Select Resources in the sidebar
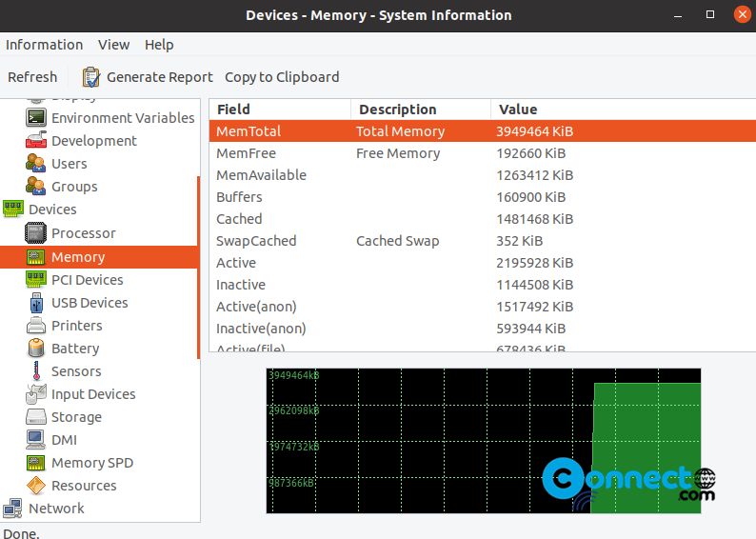This screenshot has height=539, width=756. (84, 486)
